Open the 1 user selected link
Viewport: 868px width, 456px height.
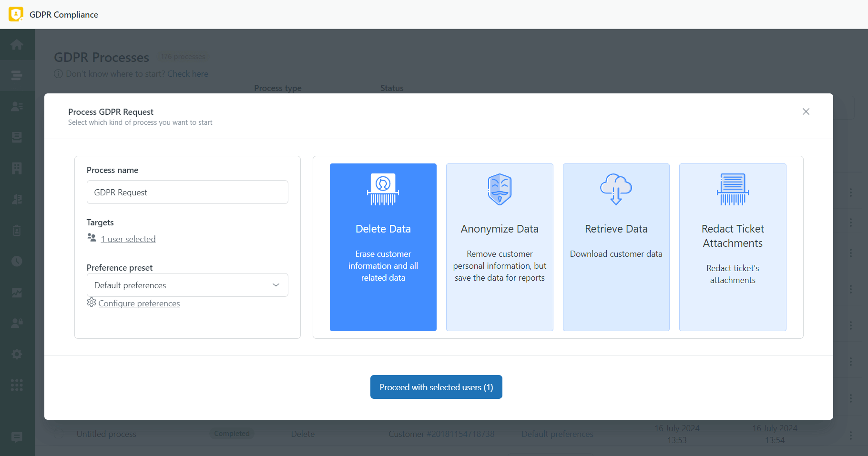pos(128,239)
